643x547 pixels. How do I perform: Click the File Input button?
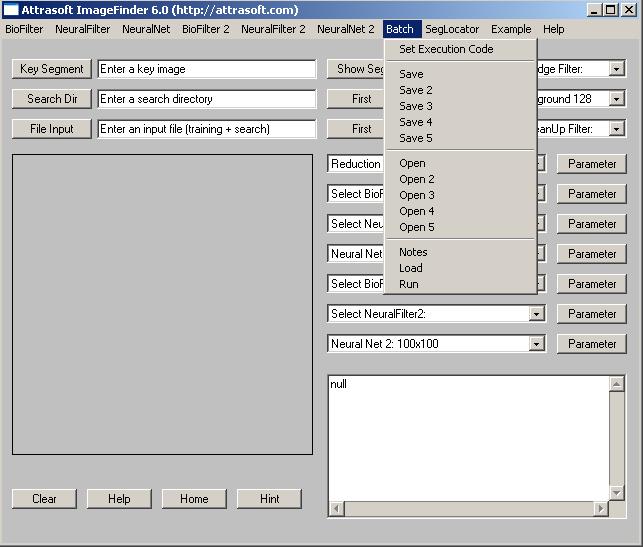52,129
